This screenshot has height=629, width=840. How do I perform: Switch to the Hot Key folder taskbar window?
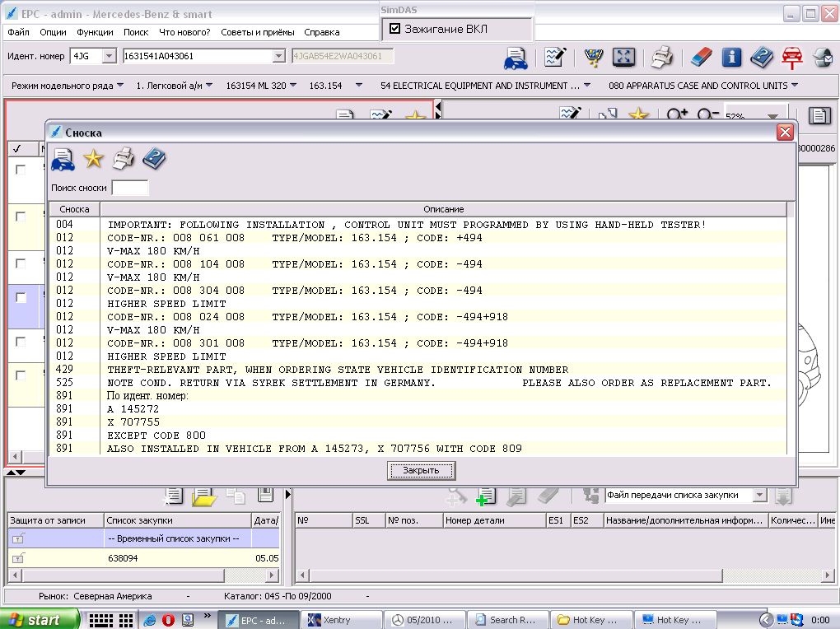591,620
